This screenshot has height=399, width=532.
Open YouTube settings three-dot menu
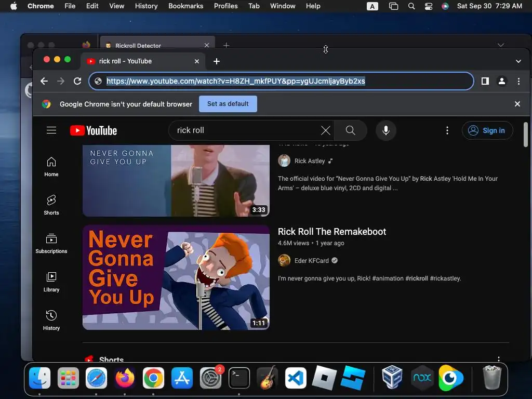click(x=447, y=130)
